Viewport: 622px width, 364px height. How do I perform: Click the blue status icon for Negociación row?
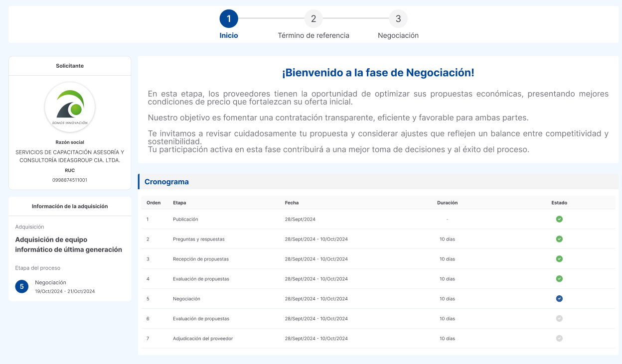click(559, 299)
